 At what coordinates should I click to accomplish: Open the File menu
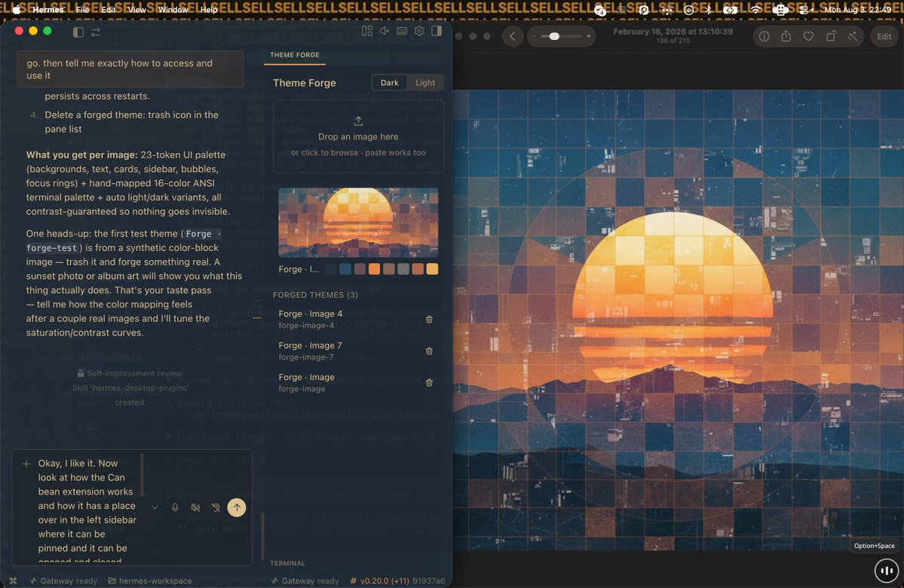click(x=82, y=10)
